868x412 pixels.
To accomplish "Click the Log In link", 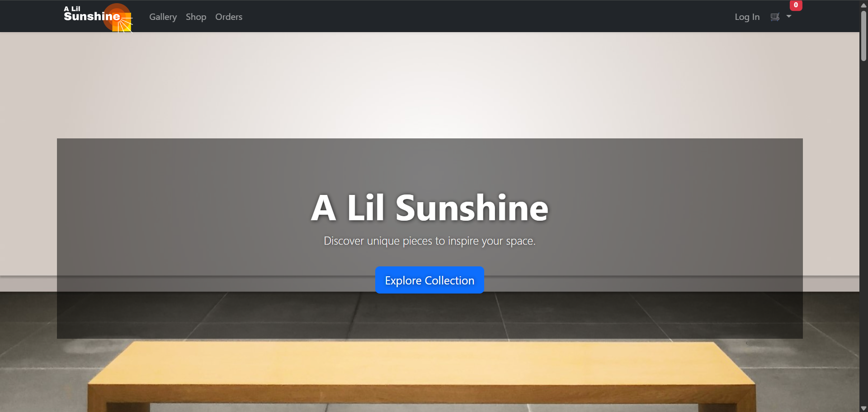I will 747,17.
